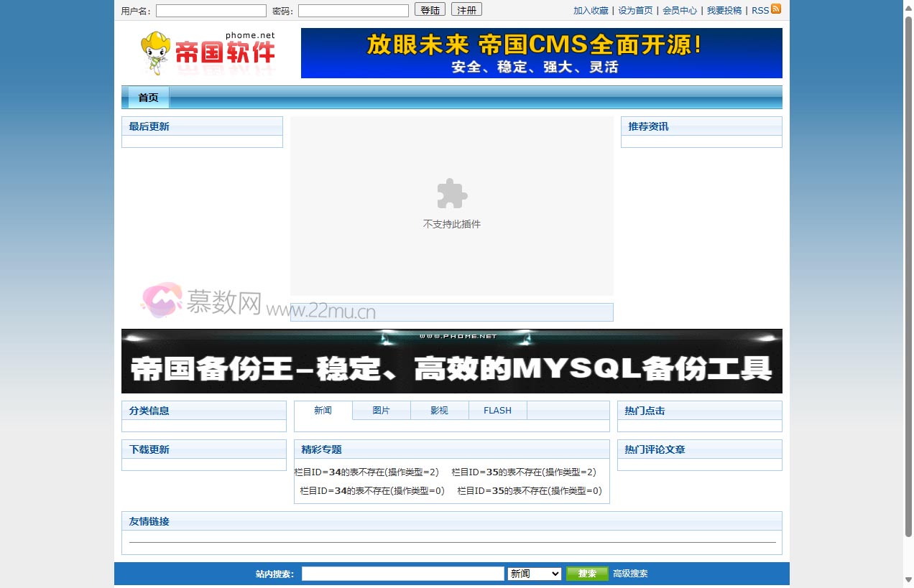This screenshot has width=914, height=588.
Task: Click the 帝国备份王 MySQL backup banner
Action: pos(451,361)
